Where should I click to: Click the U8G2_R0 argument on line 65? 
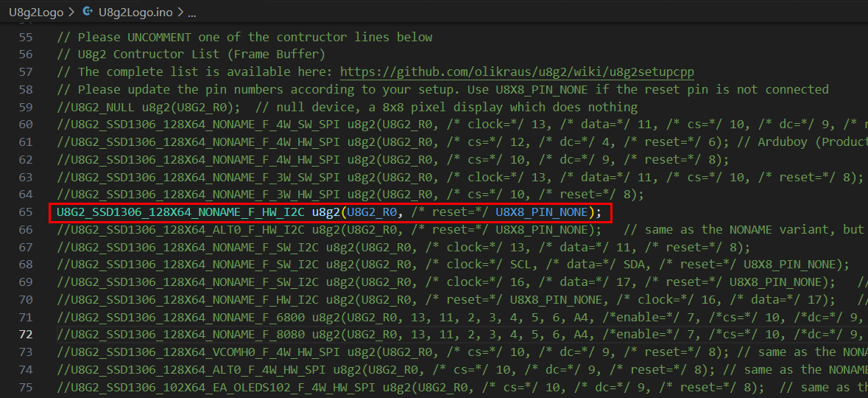[x=371, y=212]
